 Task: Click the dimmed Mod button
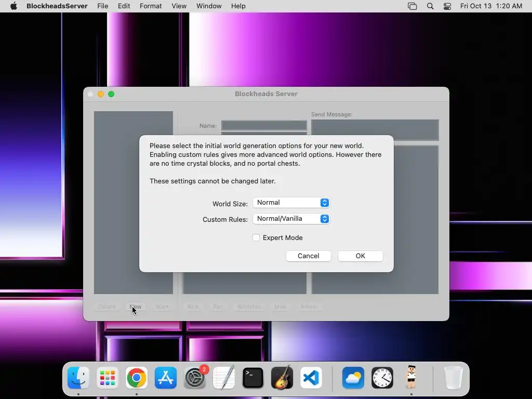[280, 307]
